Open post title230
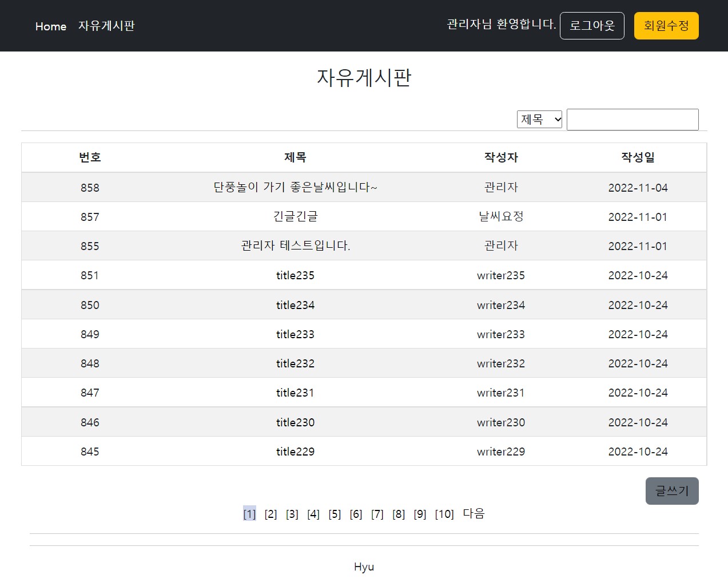The image size is (728, 586). 295,422
